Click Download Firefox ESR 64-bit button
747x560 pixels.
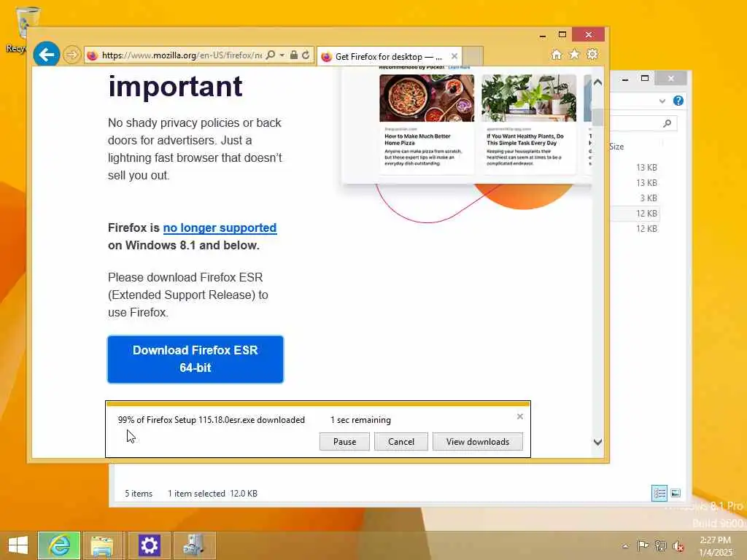(196, 359)
